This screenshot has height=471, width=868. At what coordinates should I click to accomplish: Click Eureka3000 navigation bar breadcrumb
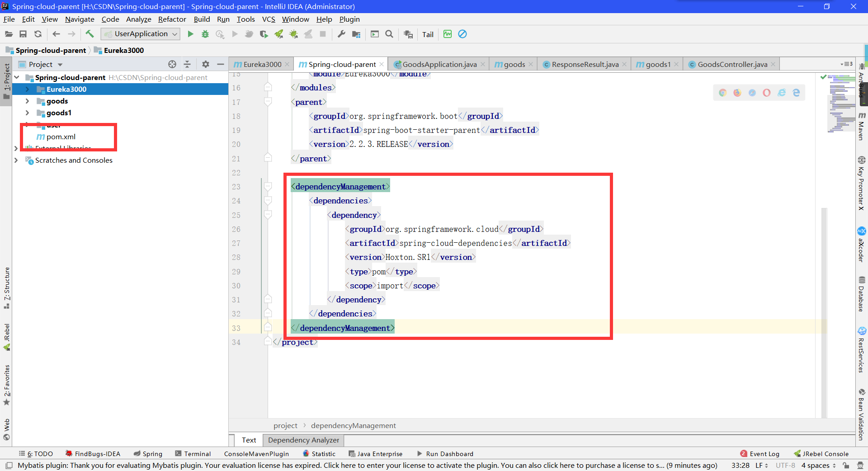(x=119, y=50)
